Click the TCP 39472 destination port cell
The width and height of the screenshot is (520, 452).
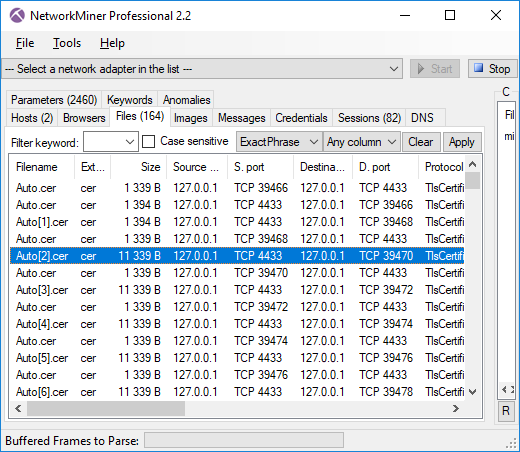[x=386, y=290]
